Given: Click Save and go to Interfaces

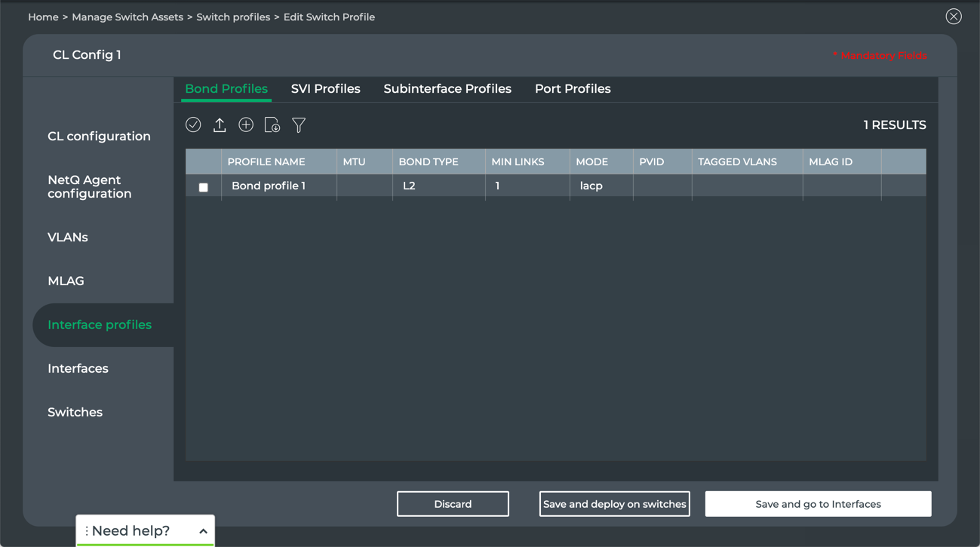Looking at the screenshot, I should coord(818,504).
